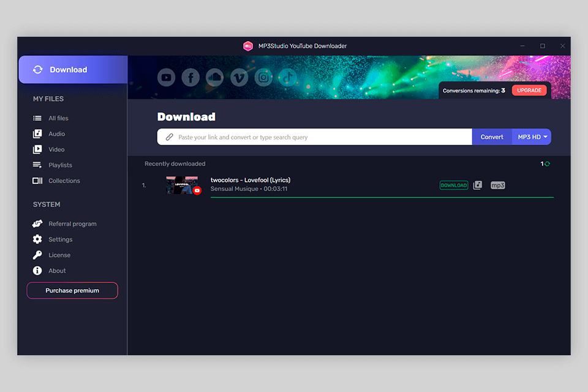Open the Instagram icon in banner
The width and height of the screenshot is (588, 392).
tap(263, 77)
